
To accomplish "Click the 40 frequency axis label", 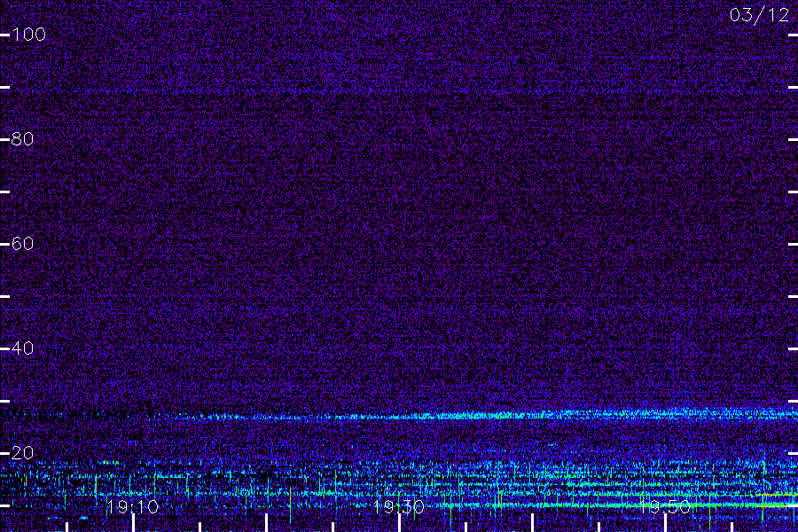I will [22, 348].
